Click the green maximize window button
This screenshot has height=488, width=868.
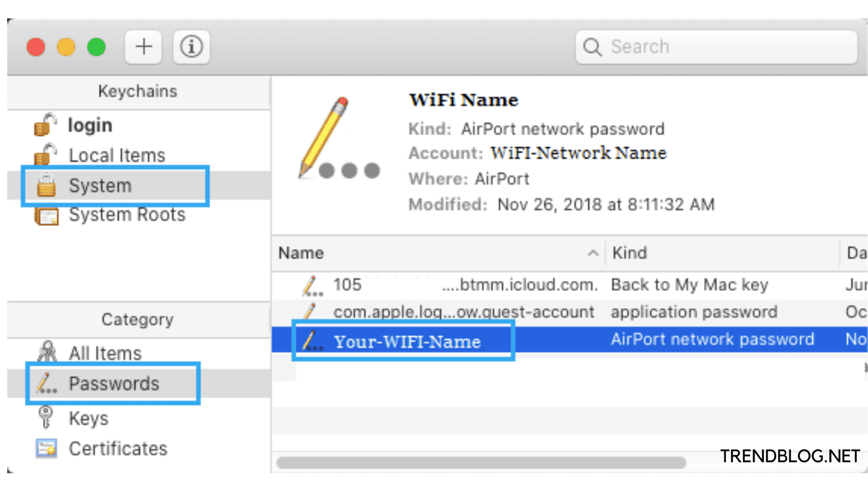(x=96, y=47)
